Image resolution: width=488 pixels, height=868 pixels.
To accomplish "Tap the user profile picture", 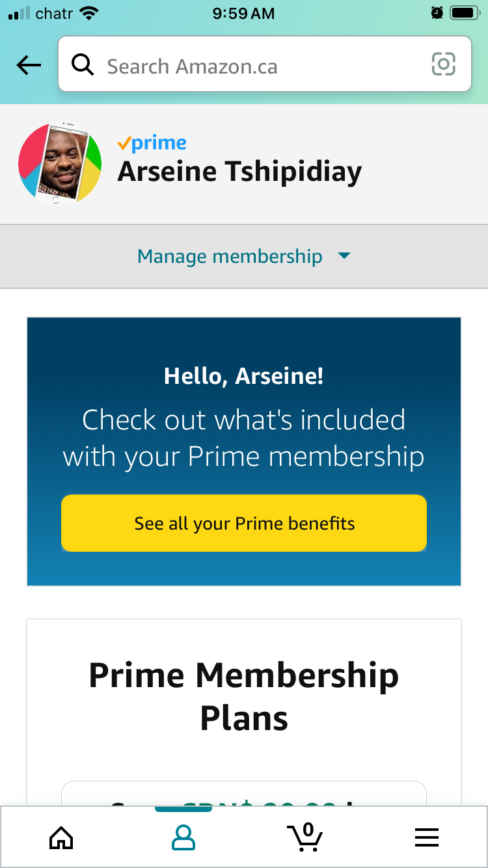I will 60,163.
